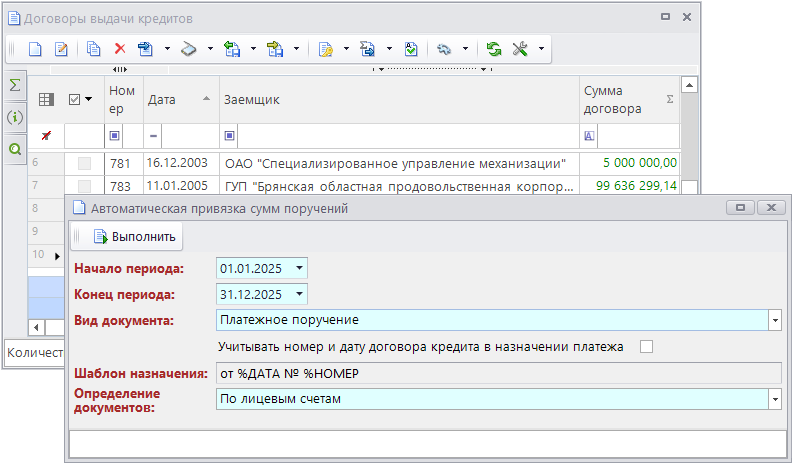
Task: Click the copy document toolbar icon
Action: (x=94, y=48)
